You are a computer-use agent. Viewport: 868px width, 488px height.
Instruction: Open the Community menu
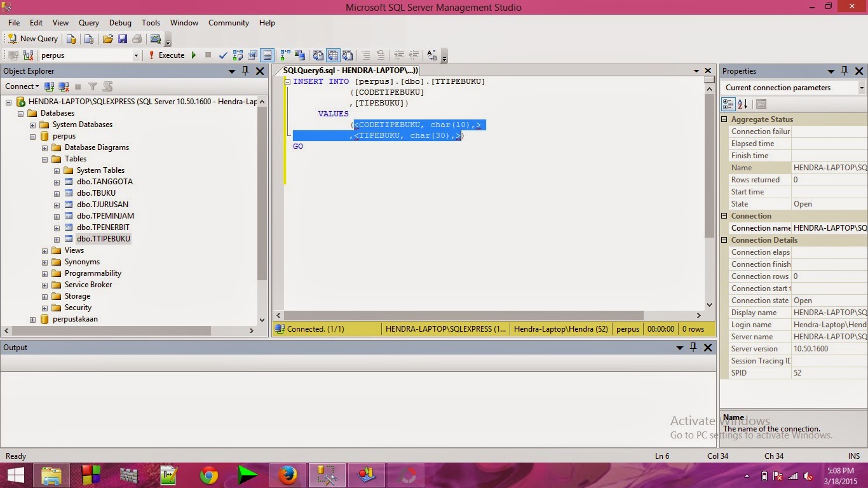[x=229, y=23]
